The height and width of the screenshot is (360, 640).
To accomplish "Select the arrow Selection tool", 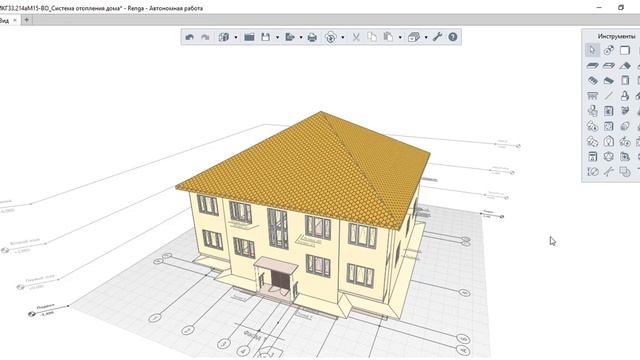I will [x=592, y=50].
